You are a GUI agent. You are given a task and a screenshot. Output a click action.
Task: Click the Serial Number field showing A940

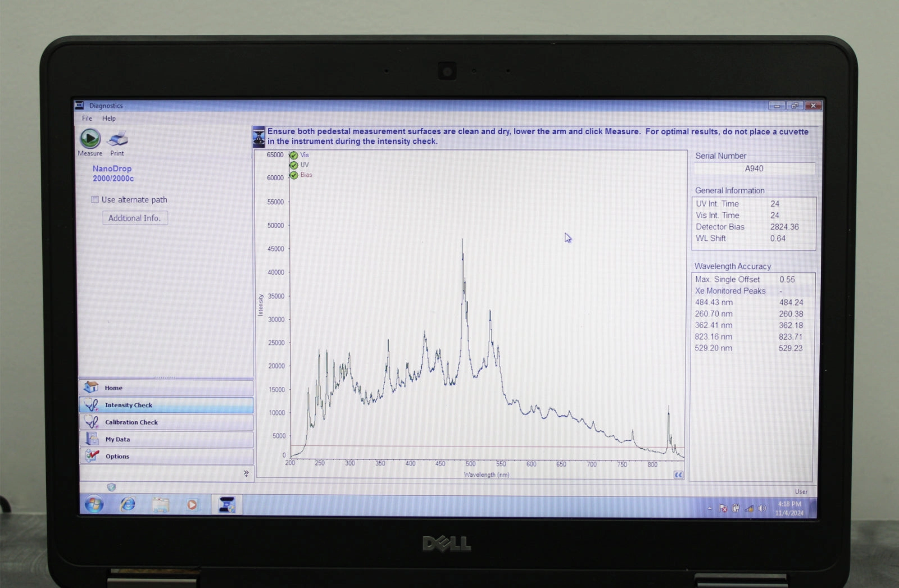754,168
